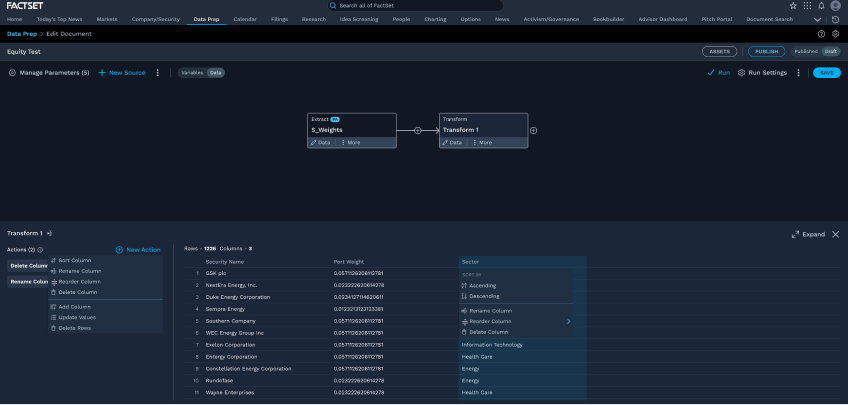Close the Transform 1 panel

click(836, 234)
